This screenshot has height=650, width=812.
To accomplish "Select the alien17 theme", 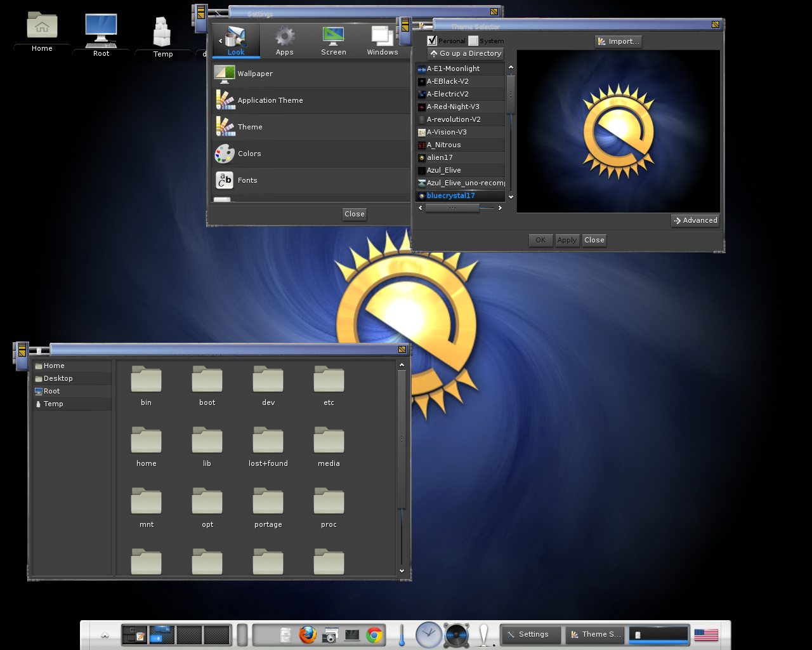I will coord(460,157).
